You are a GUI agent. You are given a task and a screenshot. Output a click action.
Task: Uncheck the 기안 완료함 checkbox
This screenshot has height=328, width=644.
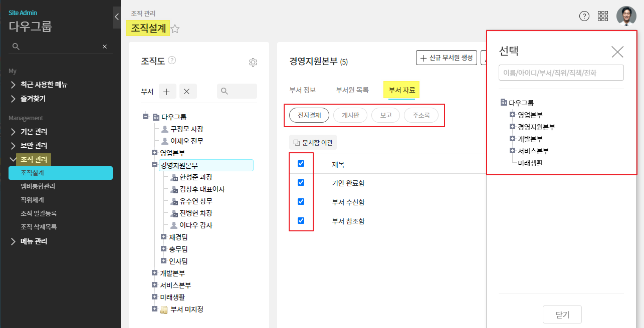(x=301, y=183)
